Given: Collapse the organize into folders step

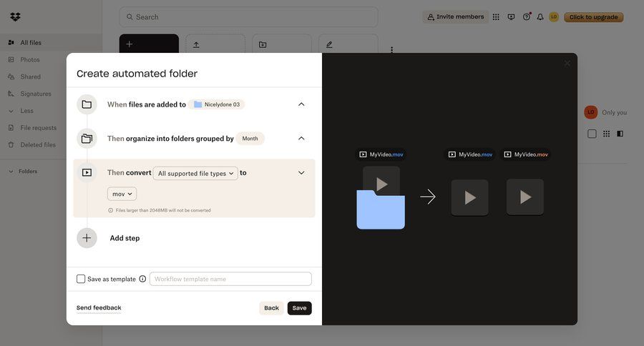Looking at the screenshot, I should pyautogui.click(x=301, y=138).
